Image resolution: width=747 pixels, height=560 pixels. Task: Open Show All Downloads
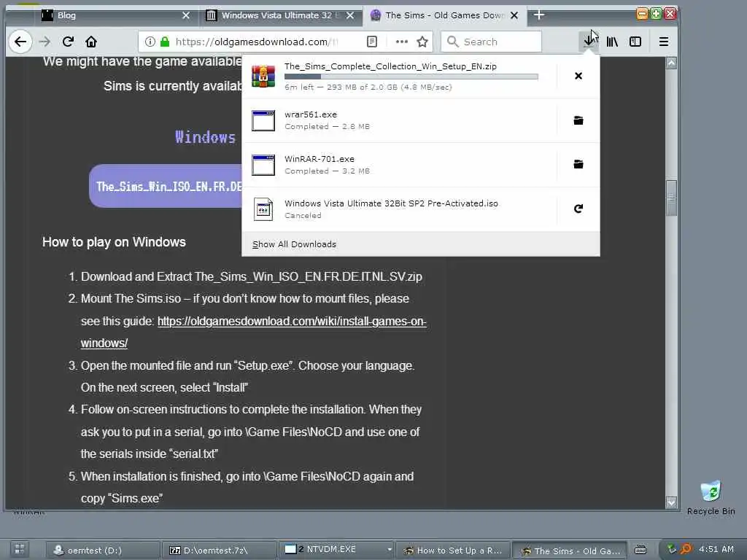(294, 244)
